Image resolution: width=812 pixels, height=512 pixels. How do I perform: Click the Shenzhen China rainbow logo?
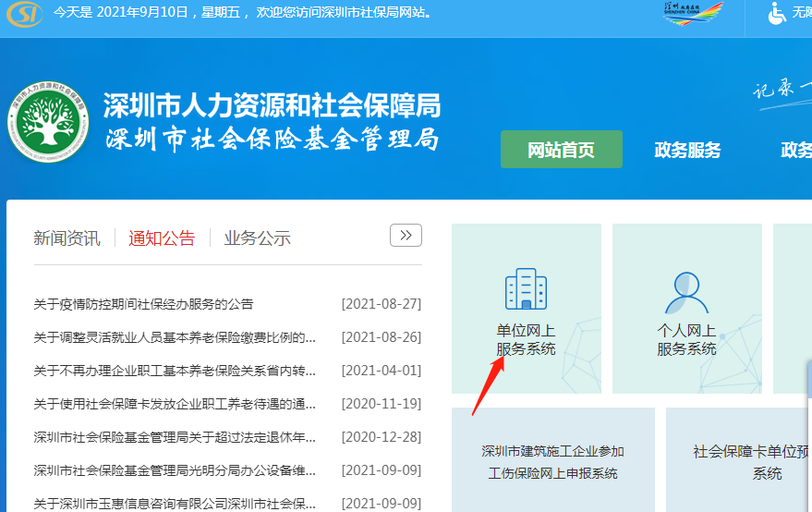[x=693, y=14]
